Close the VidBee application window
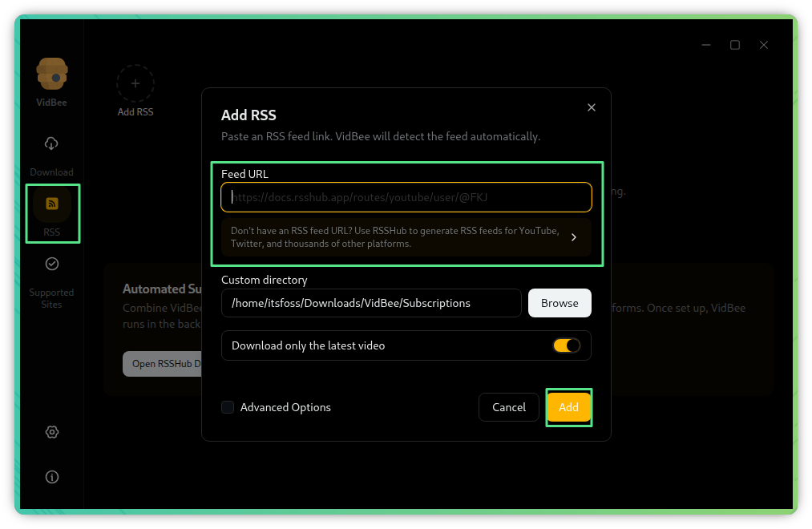 point(764,45)
